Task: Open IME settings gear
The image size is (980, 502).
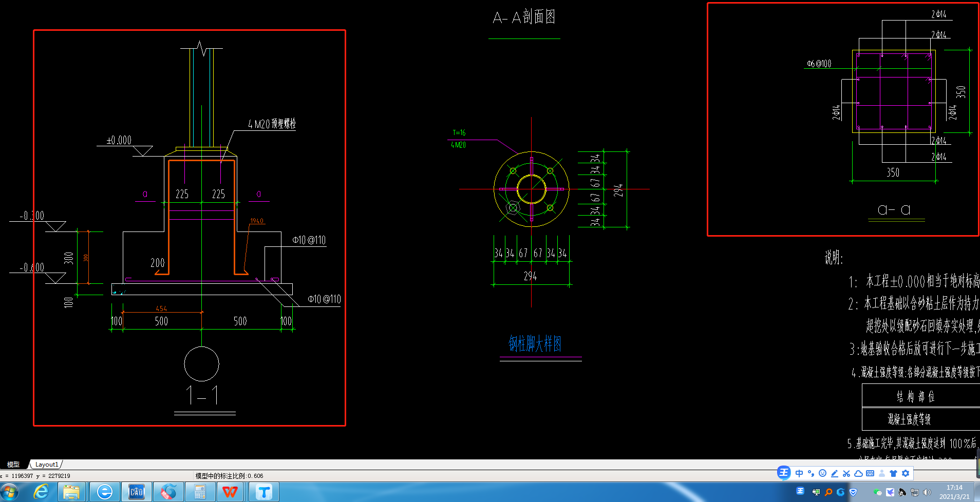Action: (x=906, y=473)
